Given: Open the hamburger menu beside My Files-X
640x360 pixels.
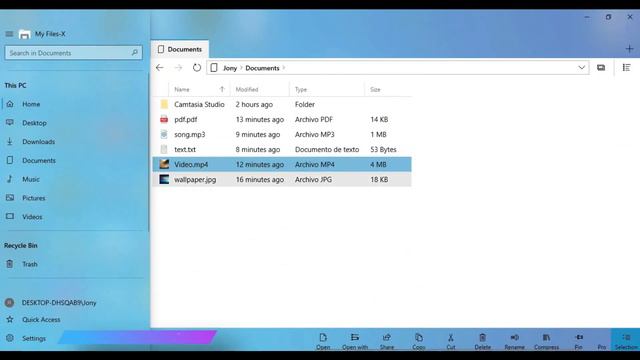Looking at the screenshot, I should [9, 34].
